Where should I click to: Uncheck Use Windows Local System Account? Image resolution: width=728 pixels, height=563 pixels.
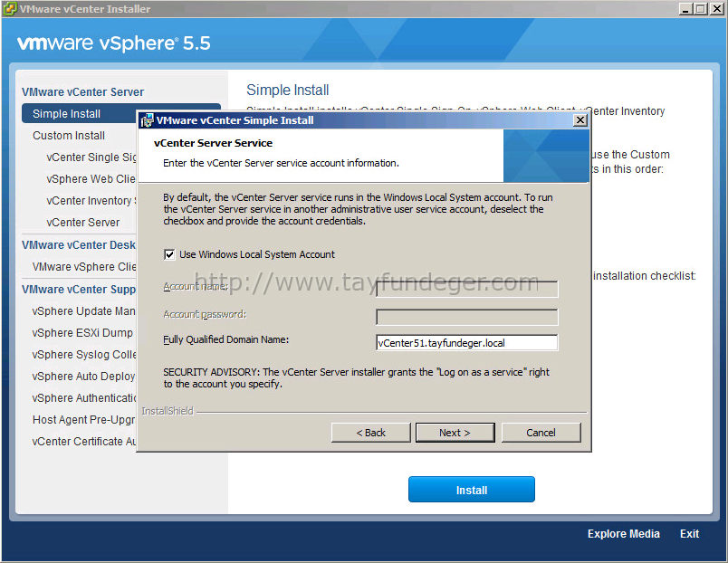click(x=169, y=255)
